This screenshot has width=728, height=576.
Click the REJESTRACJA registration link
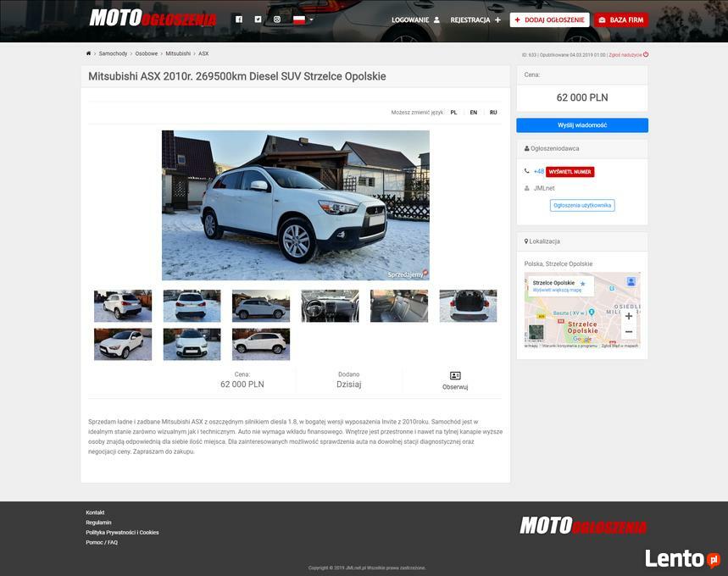[475, 20]
